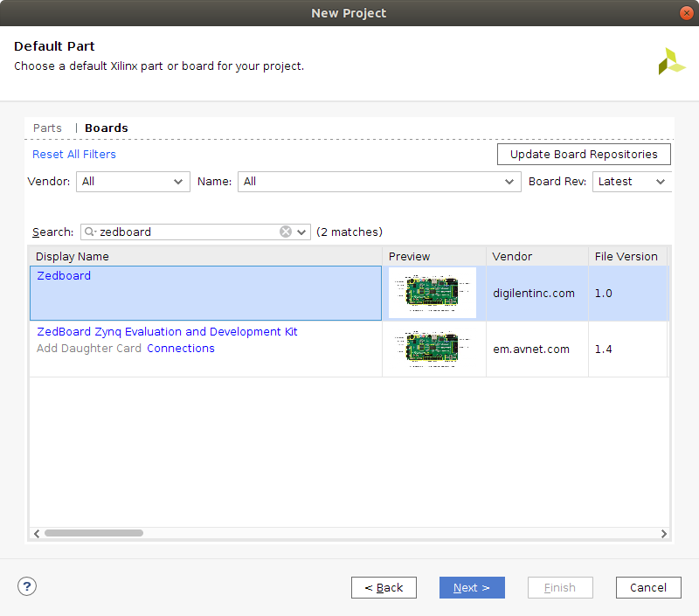Click the scroll left arrow

37,534
